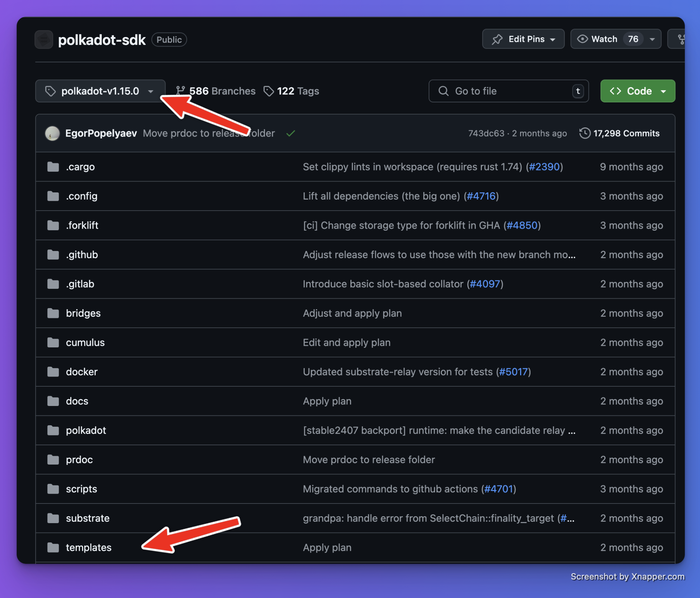Viewport: 700px width, 598px height.
Task: Open the 17,298 Commits history
Action: [619, 133]
